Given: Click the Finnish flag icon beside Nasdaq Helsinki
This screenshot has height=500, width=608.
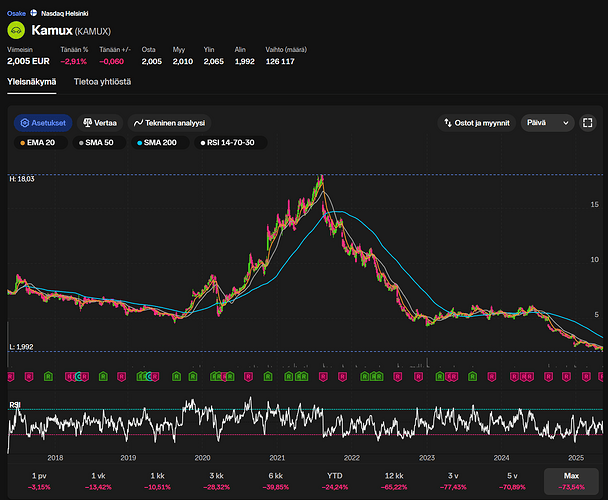Looking at the screenshot, I should click(34, 13).
